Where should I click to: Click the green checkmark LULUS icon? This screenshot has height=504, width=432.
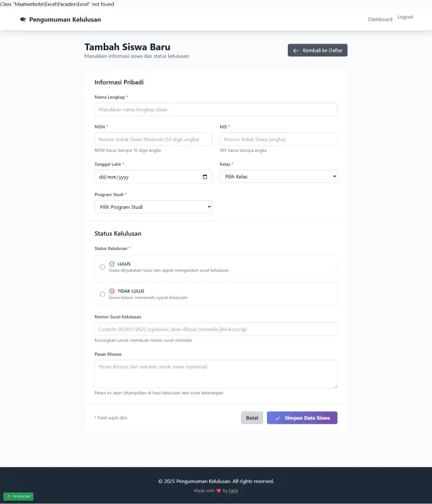click(112, 263)
